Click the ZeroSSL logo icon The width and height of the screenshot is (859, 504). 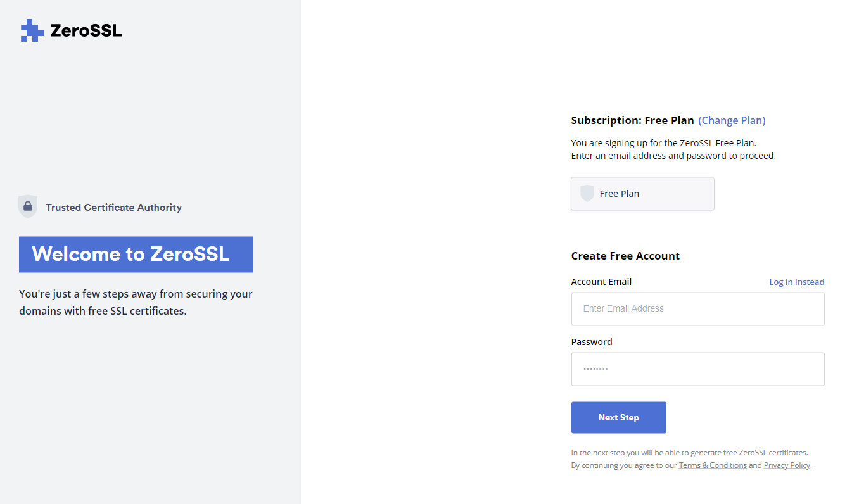(32, 30)
